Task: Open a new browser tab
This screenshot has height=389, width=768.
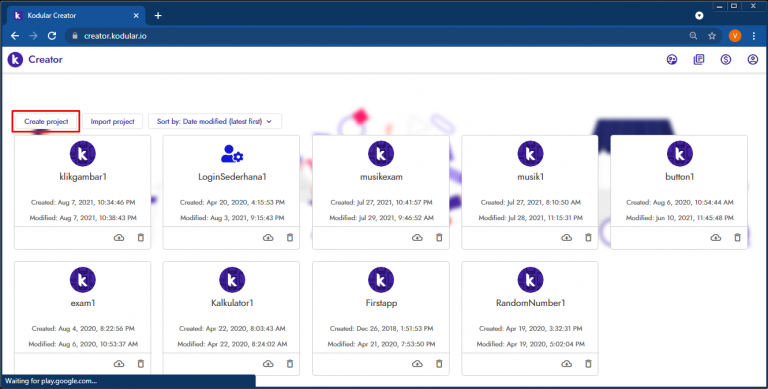Action: tap(158, 16)
